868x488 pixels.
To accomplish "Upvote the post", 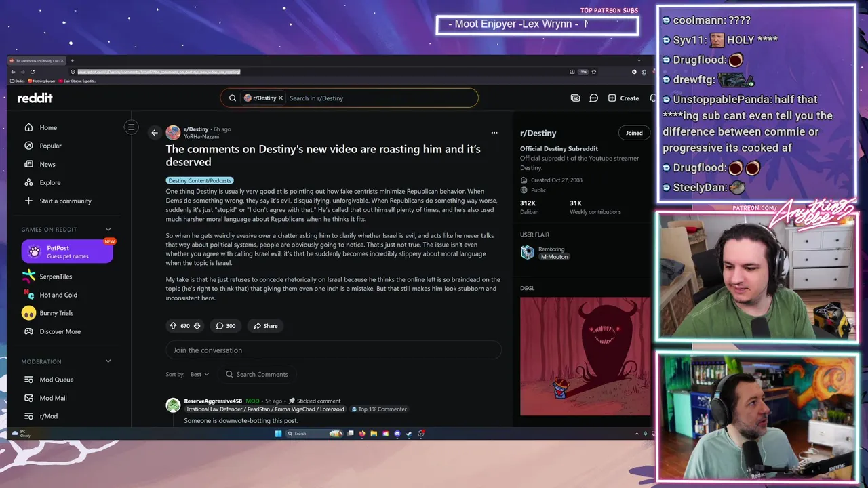I will (x=173, y=326).
